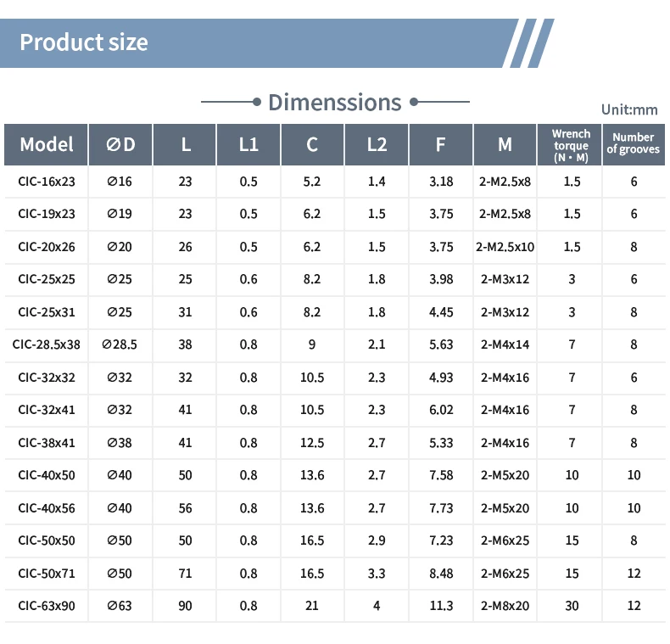Click F value '4.45'

click(441, 312)
